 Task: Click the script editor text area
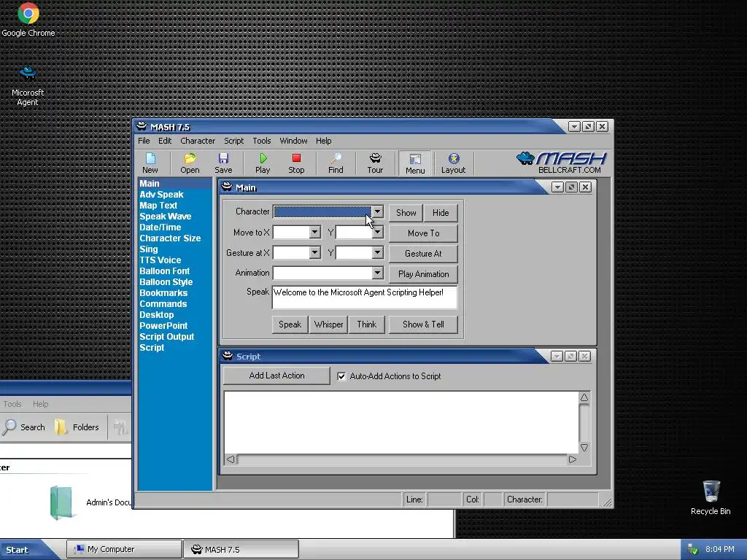coord(401,422)
